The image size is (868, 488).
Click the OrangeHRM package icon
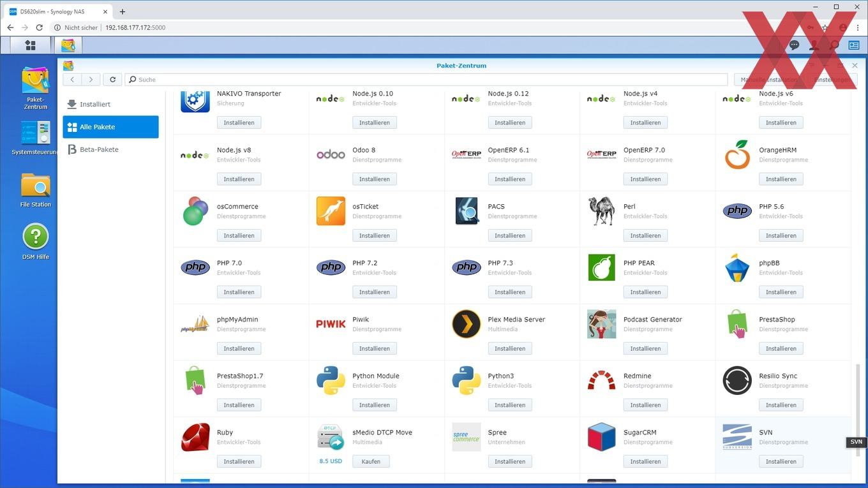coord(737,154)
